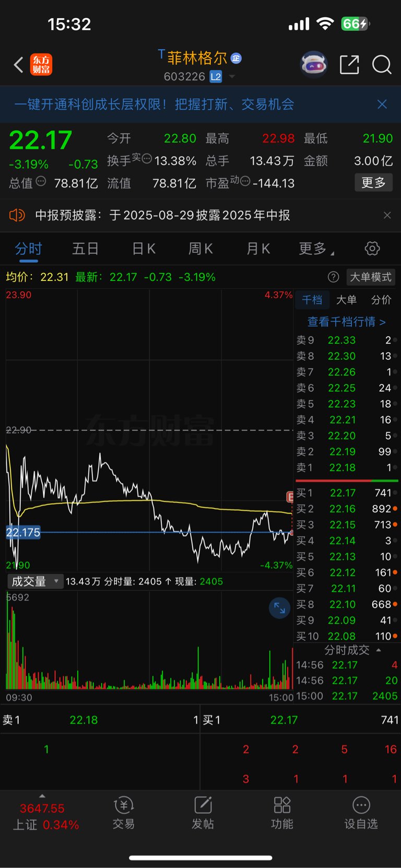This screenshot has width=401, height=868.
Task: Expand the 更多 chart period dropdown
Action: coord(316,249)
